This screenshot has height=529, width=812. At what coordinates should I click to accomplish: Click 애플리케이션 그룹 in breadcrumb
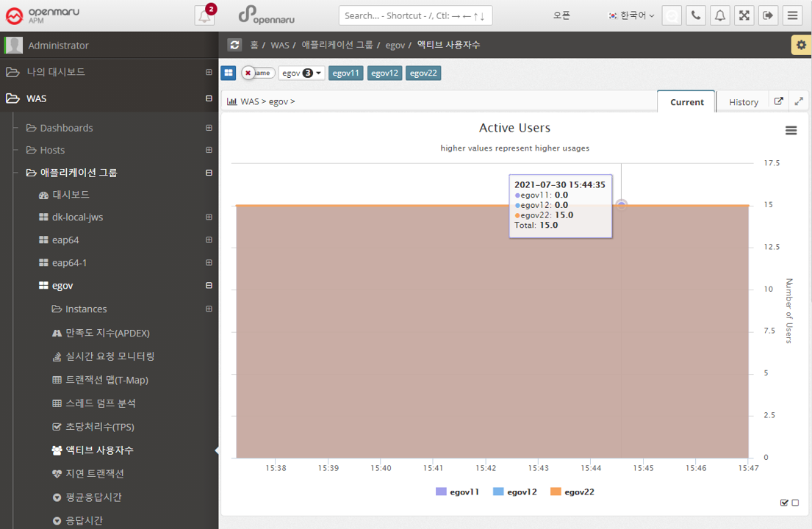point(337,45)
